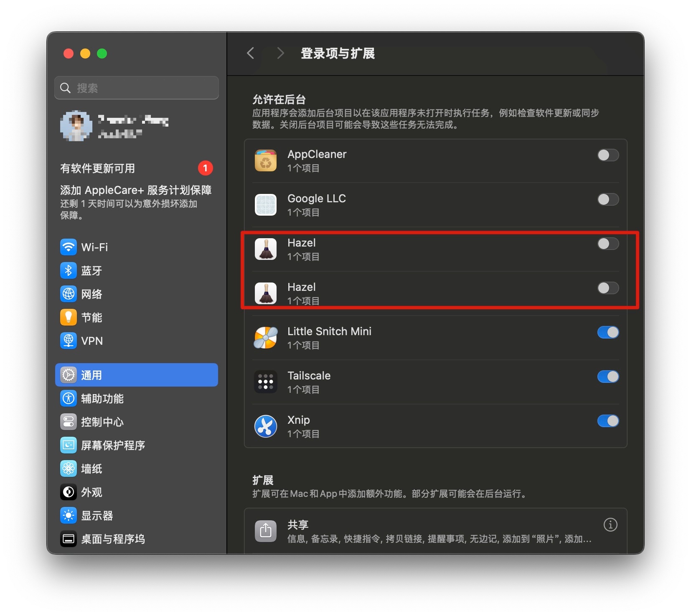Click the red update badge
Screen dimensions: 691x616
pos(205,168)
